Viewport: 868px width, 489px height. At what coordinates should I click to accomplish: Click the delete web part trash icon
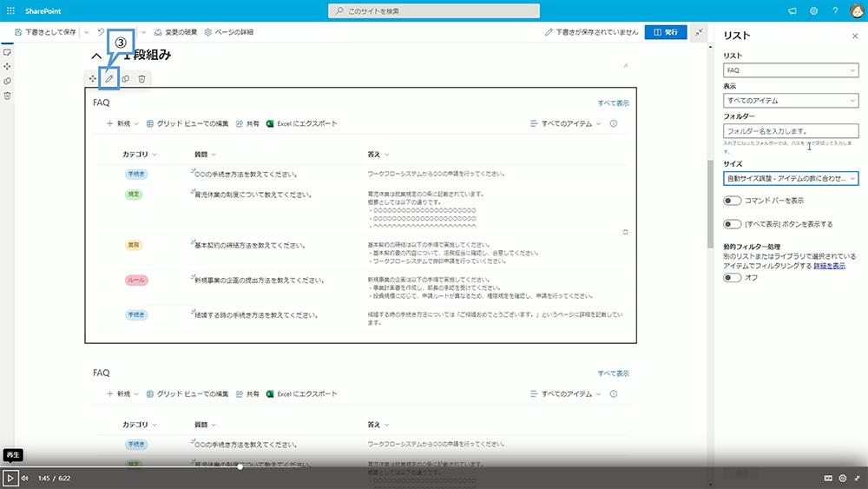141,79
